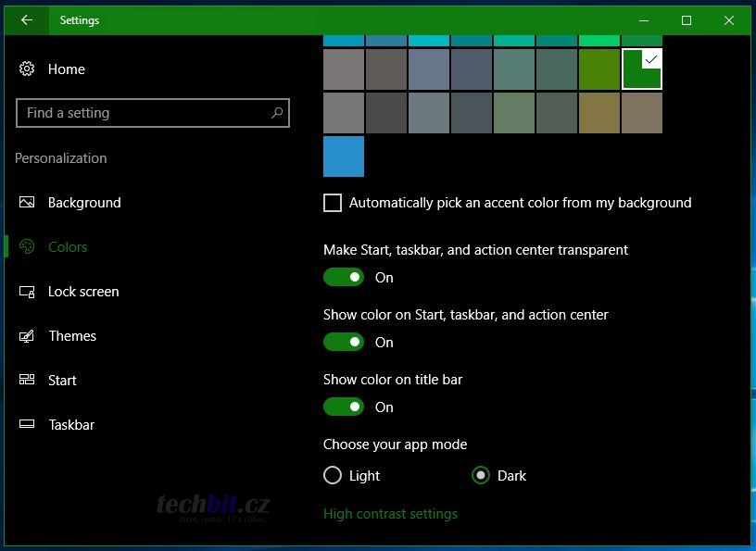The image size is (756, 551).
Task: Toggle off Start and taskbar transparency
Action: pos(344,277)
